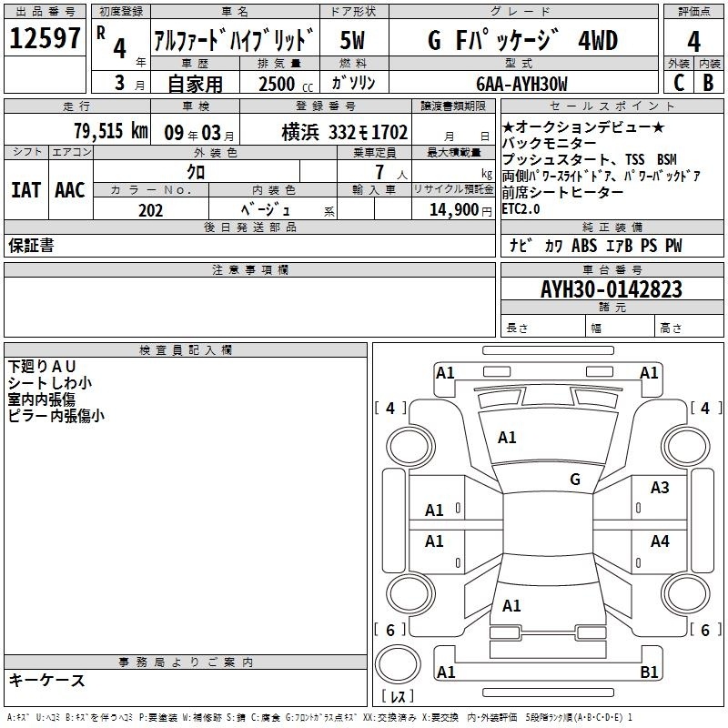728x728 pixels.
Task: Click the model code 6AA-AYH30W
Action: (x=521, y=84)
